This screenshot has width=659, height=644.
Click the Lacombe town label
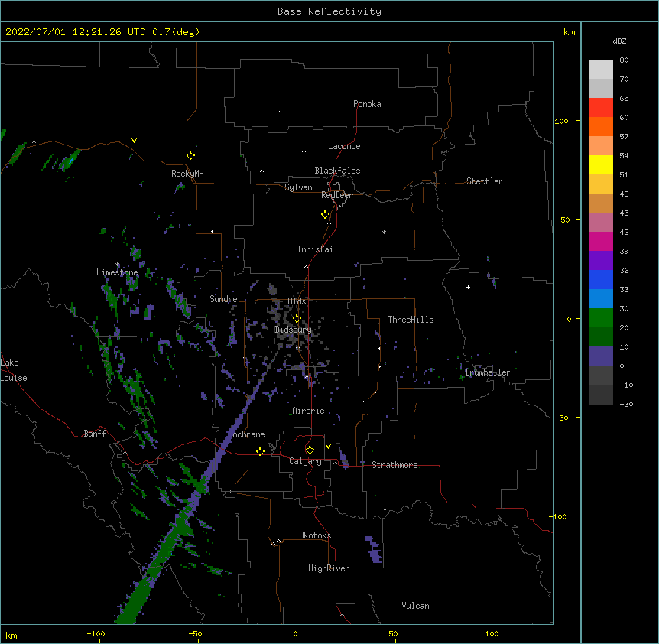coord(344,146)
